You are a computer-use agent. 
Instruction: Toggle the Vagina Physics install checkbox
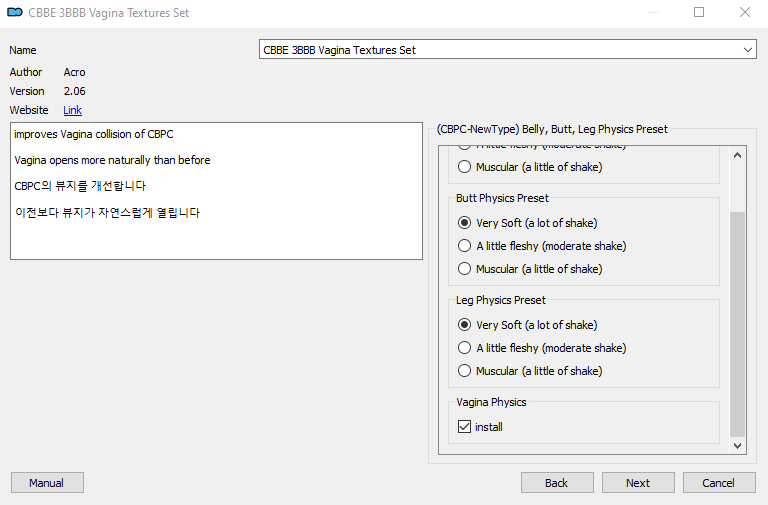(464, 427)
